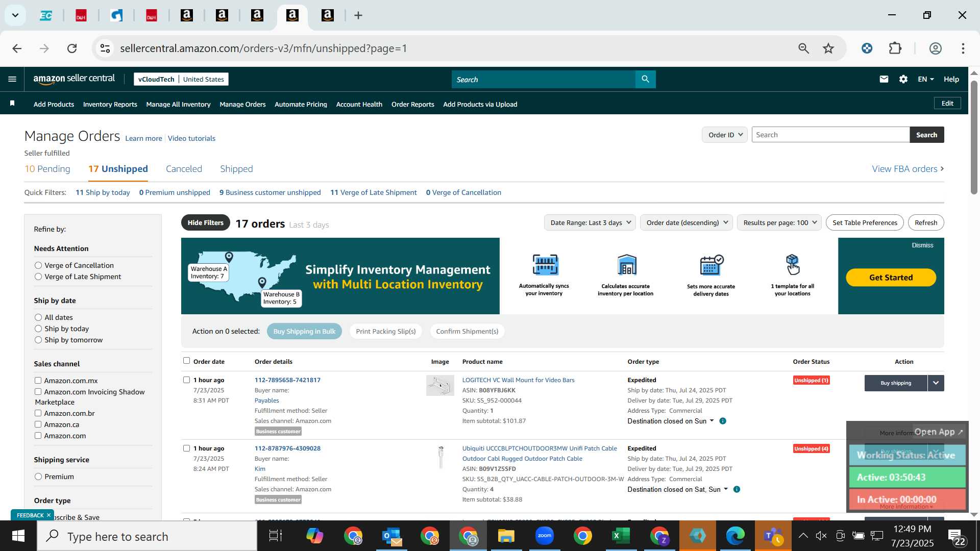Reload the page with the refresh icon
Image resolution: width=980 pixels, height=551 pixels.
point(72,48)
